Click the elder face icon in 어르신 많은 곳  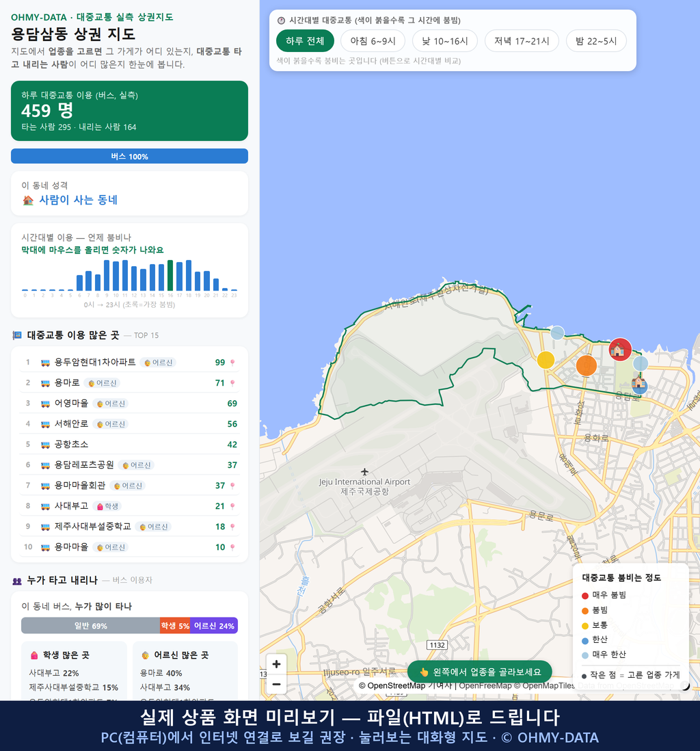[145, 655]
